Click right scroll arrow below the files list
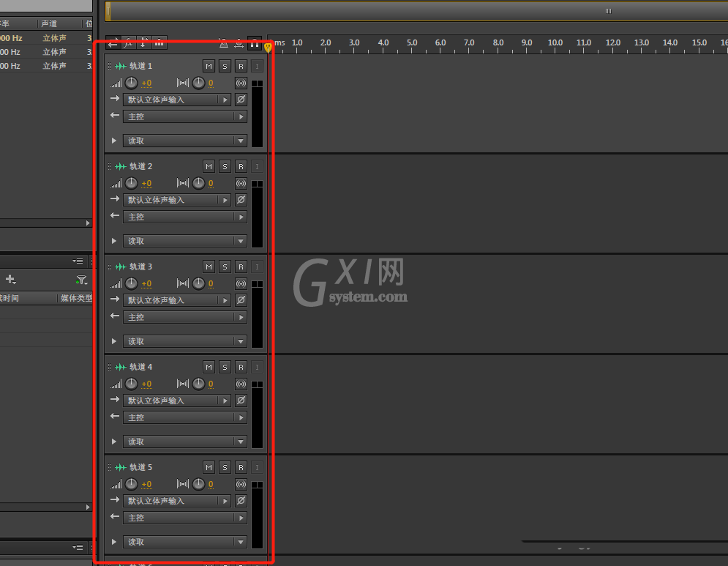The image size is (728, 566). pyautogui.click(x=88, y=223)
